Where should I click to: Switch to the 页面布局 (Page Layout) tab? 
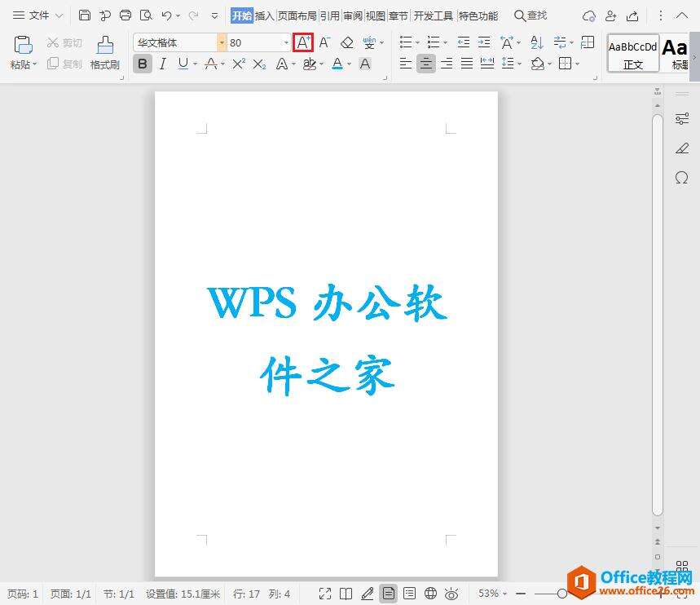coord(297,16)
